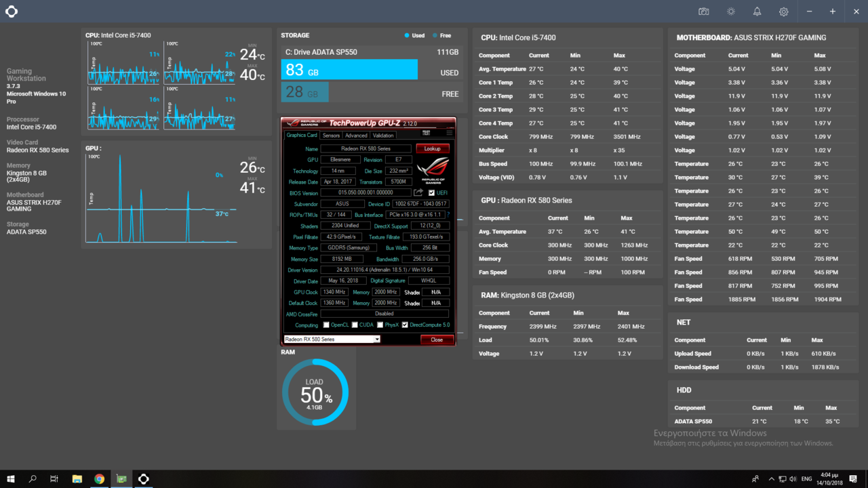Toggle the OpenCL checkbox
This screenshot has height=488, width=868.
326,325
